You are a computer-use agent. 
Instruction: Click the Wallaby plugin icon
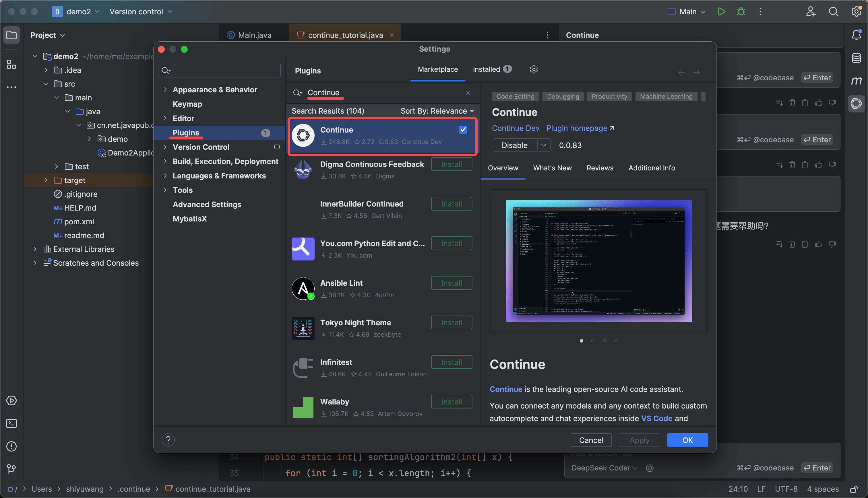click(x=303, y=407)
